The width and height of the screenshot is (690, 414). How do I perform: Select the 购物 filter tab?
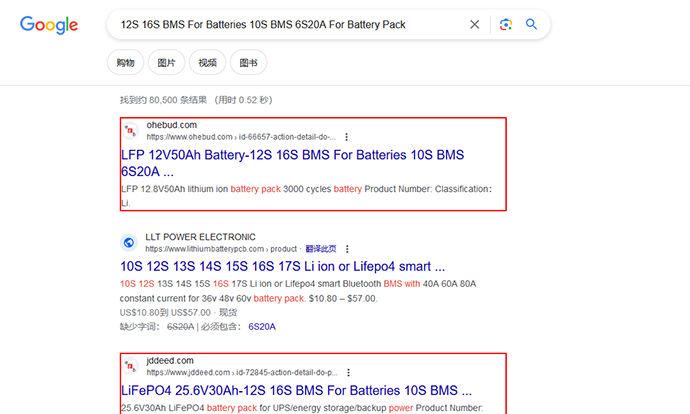point(125,62)
